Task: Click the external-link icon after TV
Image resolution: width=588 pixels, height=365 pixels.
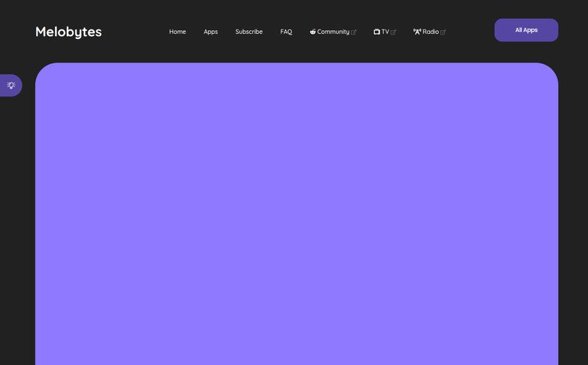Action: pos(393,32)
